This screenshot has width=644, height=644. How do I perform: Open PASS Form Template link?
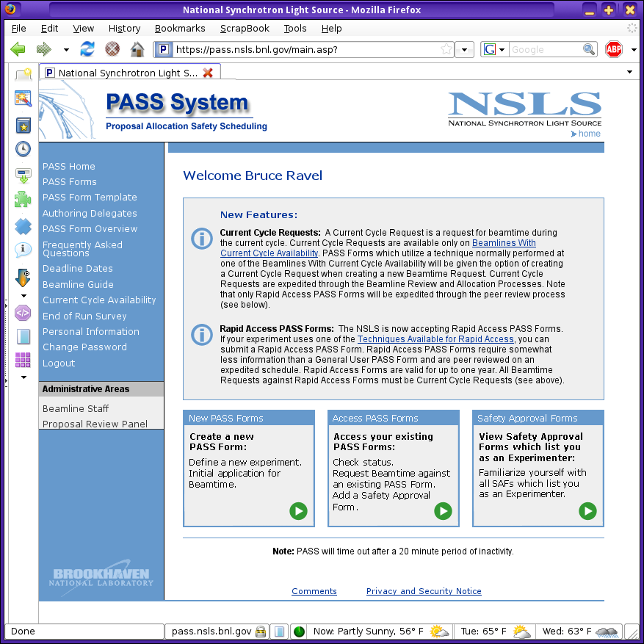click(x=90, y=197)
